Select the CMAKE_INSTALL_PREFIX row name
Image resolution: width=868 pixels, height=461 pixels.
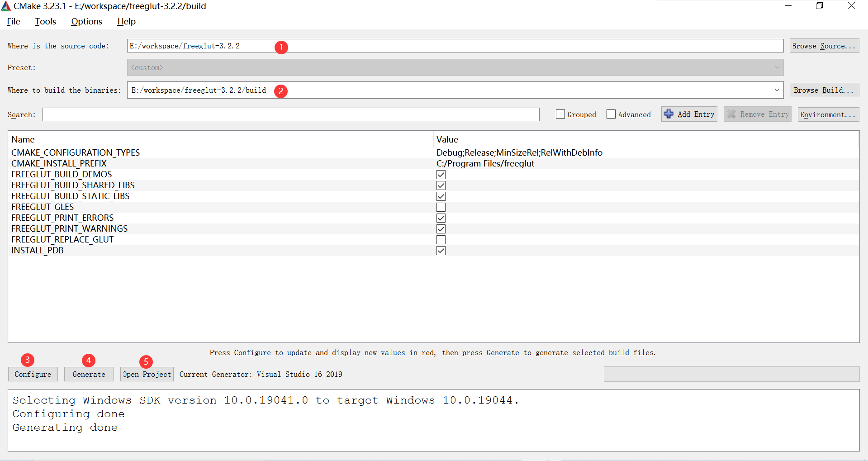coord(59,163)
